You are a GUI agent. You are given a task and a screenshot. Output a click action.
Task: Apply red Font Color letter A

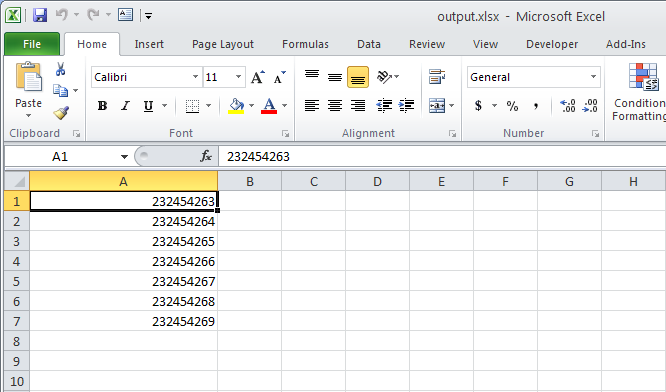[x=269, y=106]
